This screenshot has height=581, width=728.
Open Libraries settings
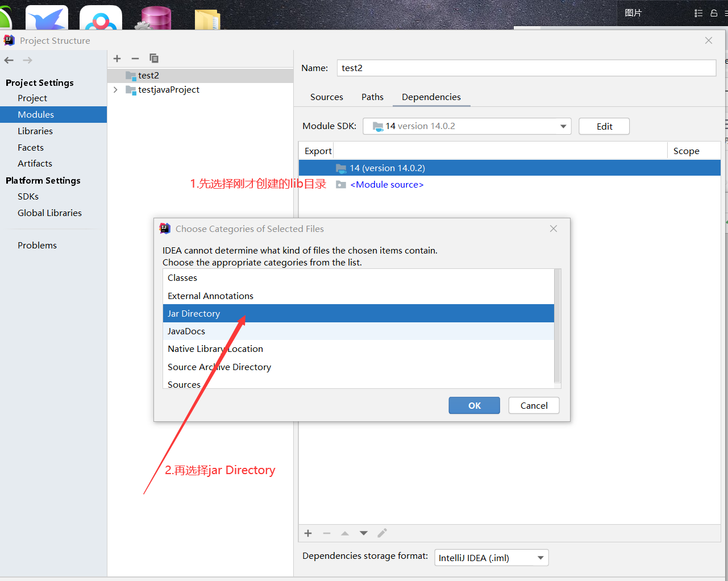35,131
